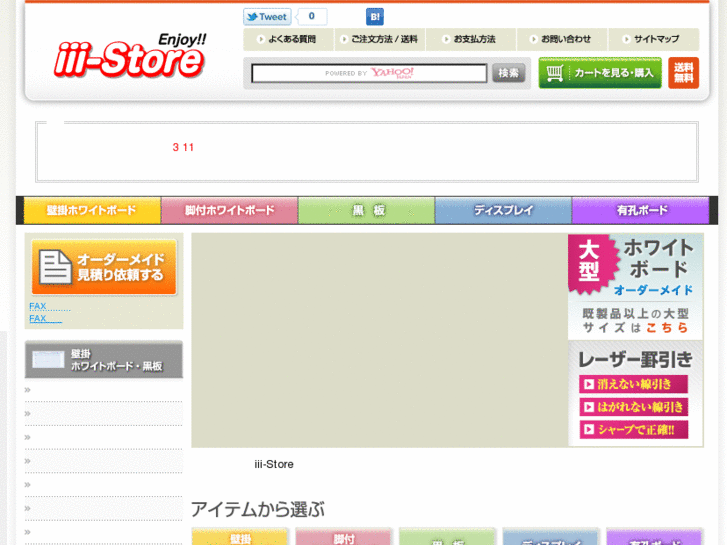Open the お問い合わせ contact link
The width and height of the screenshot is (727, 545).
pyautogui.click(x=562, y=39)
